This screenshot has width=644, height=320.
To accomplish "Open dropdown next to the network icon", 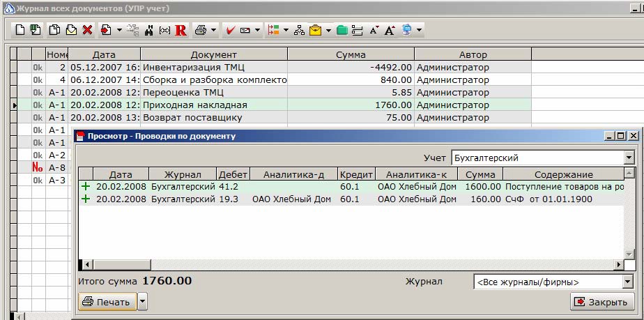I will tap(419, 30).
